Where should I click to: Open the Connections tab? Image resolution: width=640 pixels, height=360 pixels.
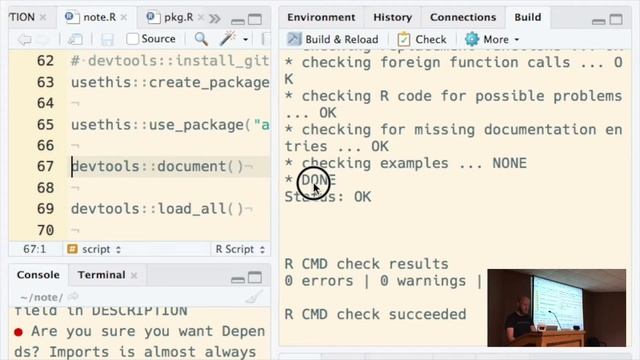pos(463,17)
